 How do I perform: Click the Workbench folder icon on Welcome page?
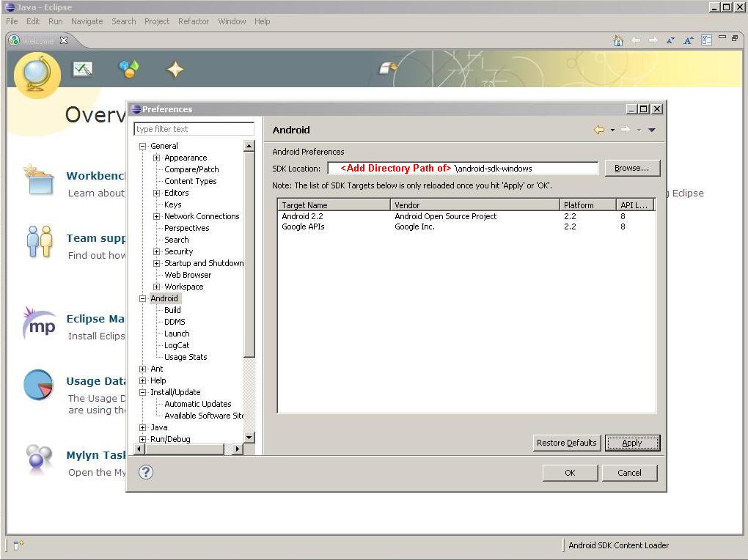pos(39,180)
